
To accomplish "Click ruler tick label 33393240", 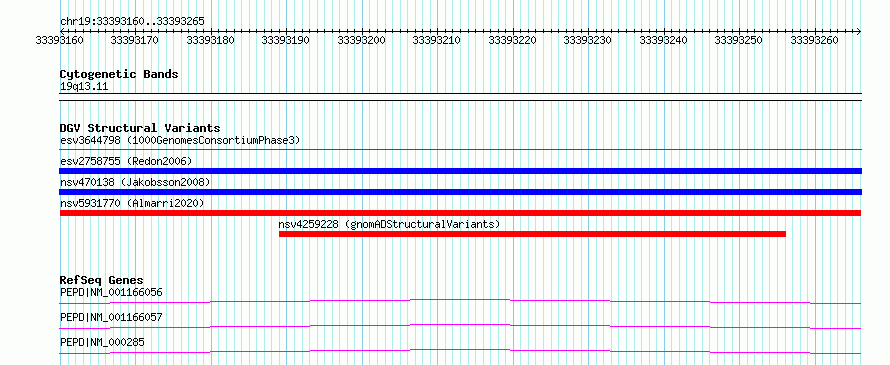I will 664,40.
